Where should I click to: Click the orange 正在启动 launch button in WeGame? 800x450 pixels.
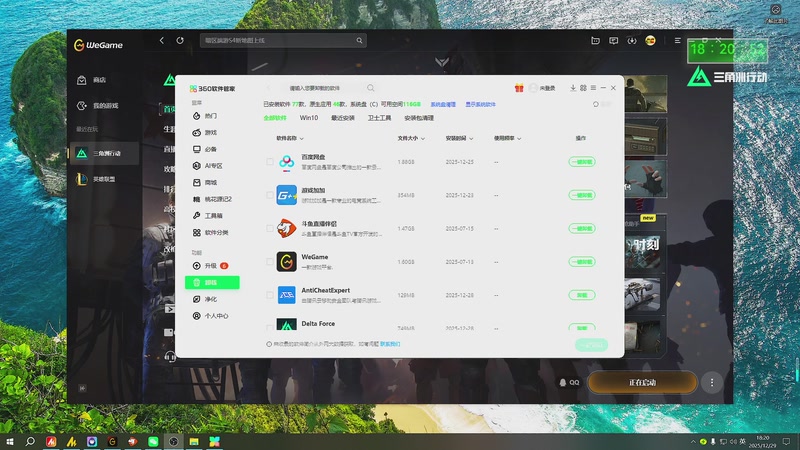point(642,382)
